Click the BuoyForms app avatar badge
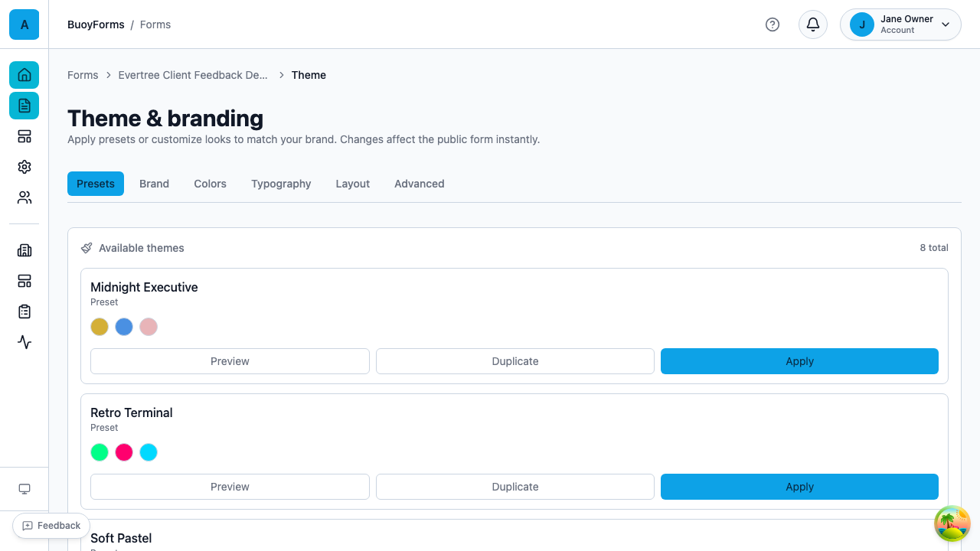 click(x=24, y=24)
